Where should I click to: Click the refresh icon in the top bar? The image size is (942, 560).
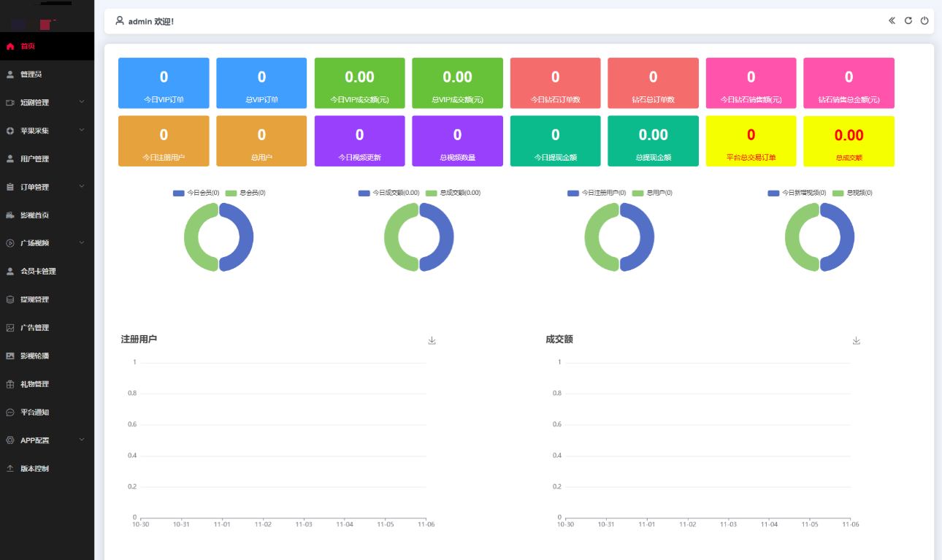(x=908, y=20)
